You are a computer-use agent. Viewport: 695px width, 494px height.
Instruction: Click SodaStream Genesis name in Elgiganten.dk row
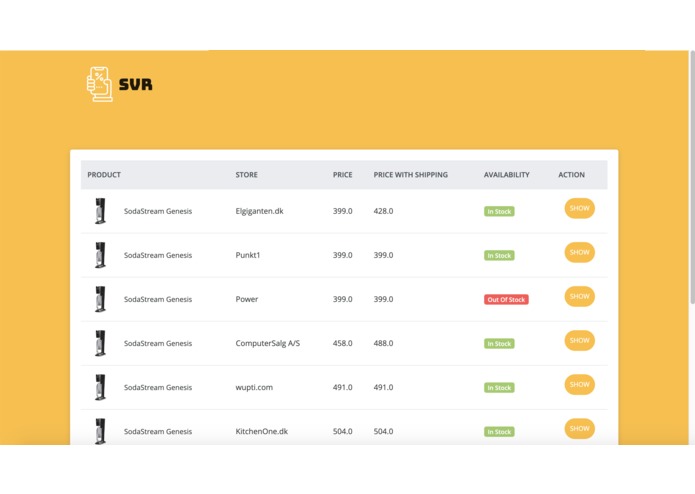click(x=158, y=211)
